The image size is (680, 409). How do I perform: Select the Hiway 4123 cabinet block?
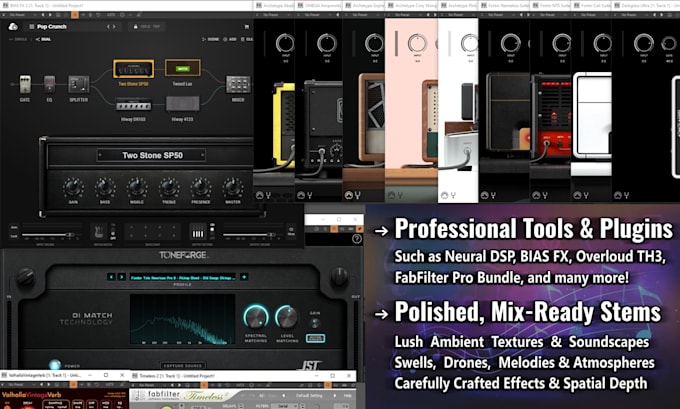coord(183,104)
